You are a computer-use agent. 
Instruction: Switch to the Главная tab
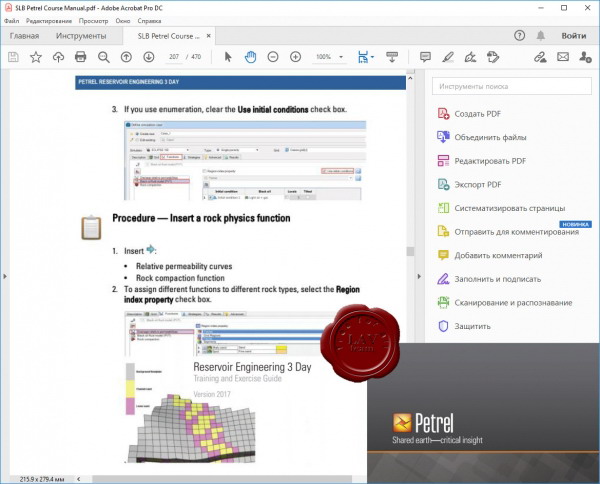(x=24, y=36)
